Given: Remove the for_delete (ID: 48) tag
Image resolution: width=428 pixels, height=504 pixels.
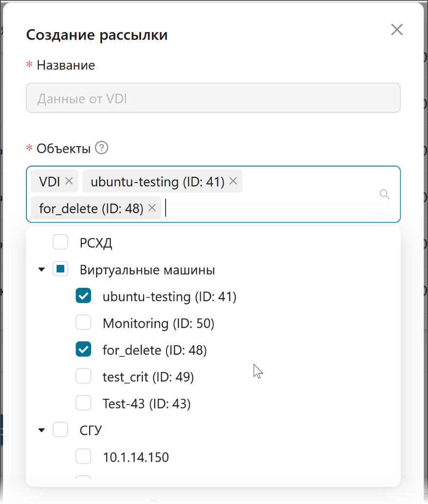Looking at the screenshot, I should [x=152, y=208].
